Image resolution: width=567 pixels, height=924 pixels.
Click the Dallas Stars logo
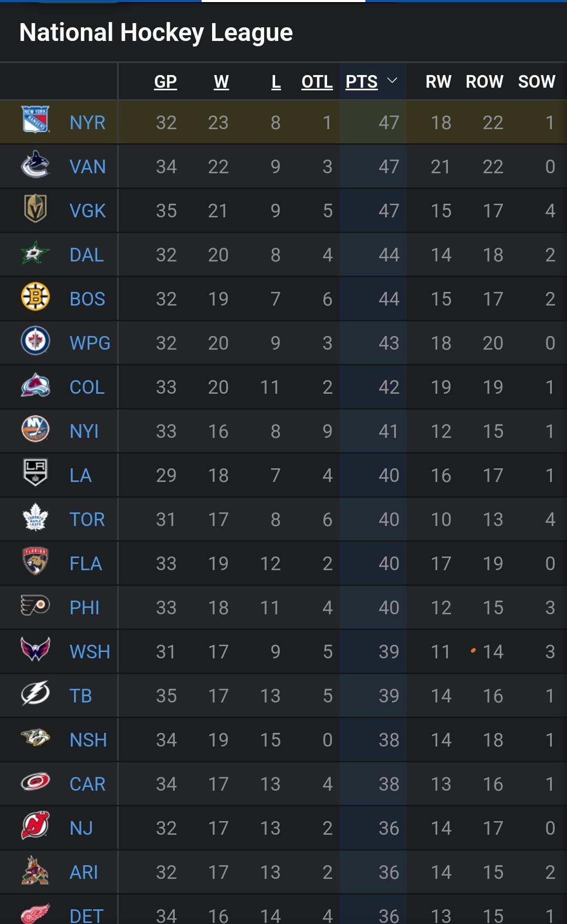(x=35, y=254)
